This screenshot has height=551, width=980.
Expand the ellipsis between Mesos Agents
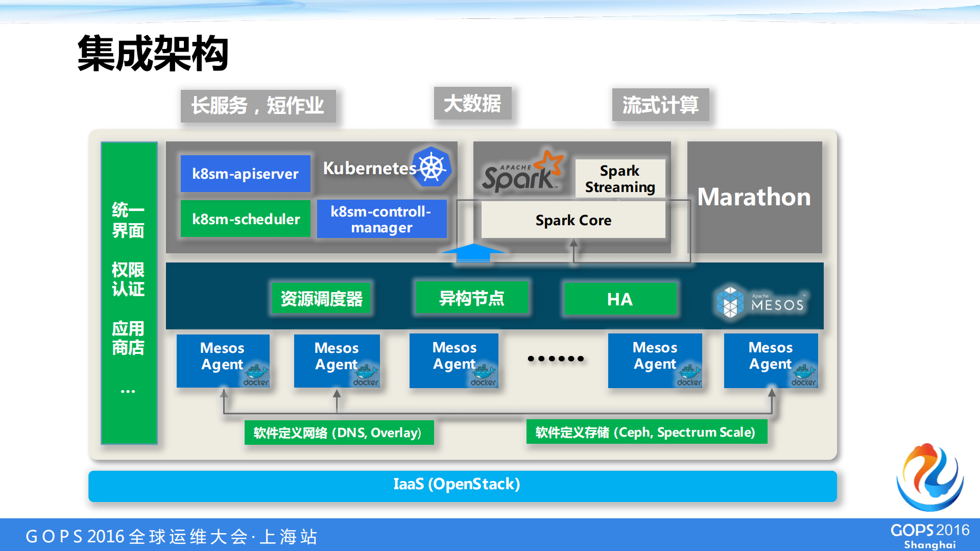pos(555,359)
